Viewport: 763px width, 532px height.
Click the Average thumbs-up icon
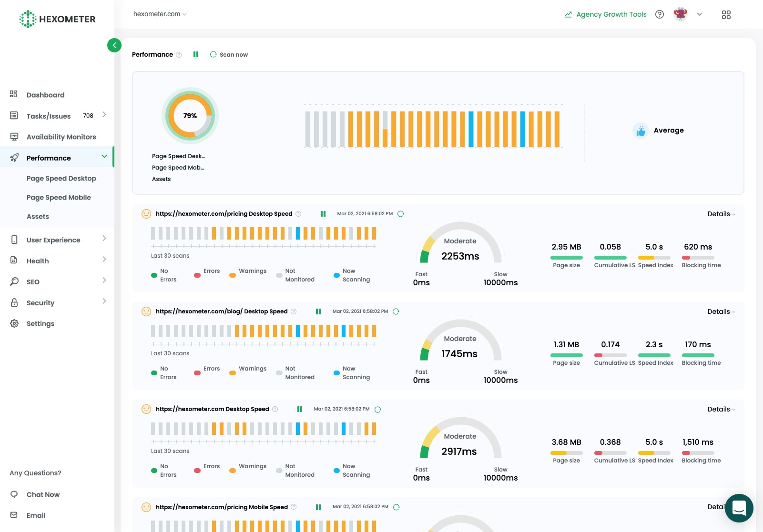coord(641,130)
